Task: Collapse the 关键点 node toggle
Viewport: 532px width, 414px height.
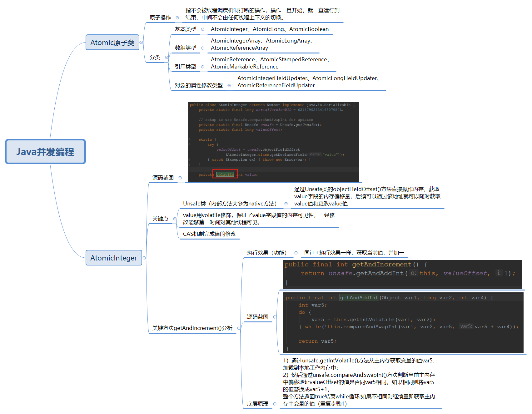Action: point(175,219)
